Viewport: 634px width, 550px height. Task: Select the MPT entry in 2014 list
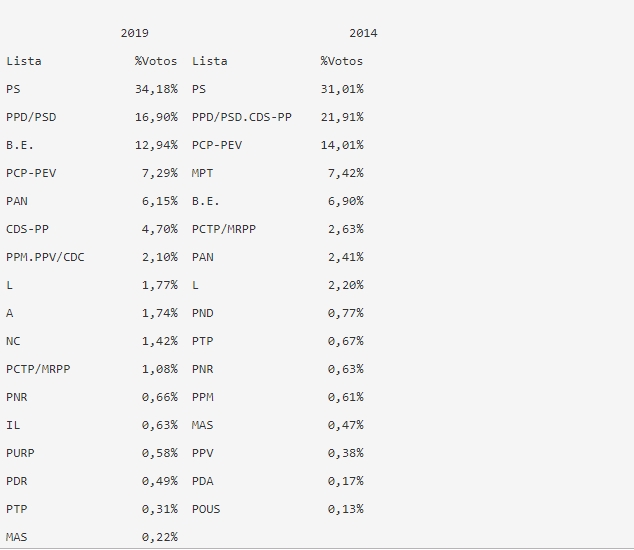(x=202, y=173)
